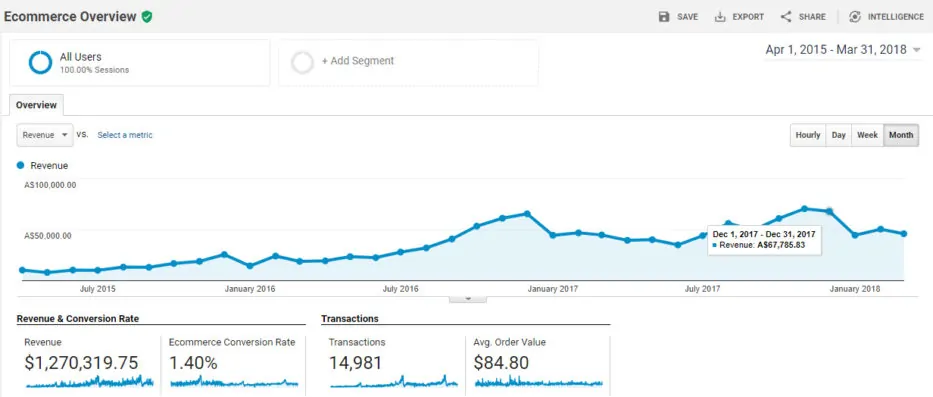
Task: Click the $84.80 average order value
Action: [x=501, y=362]
